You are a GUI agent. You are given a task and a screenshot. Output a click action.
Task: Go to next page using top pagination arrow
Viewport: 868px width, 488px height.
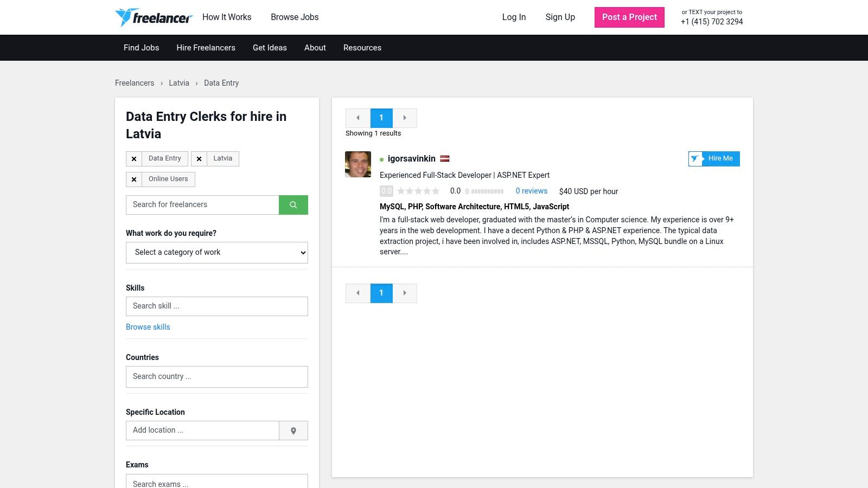(405, 118)
